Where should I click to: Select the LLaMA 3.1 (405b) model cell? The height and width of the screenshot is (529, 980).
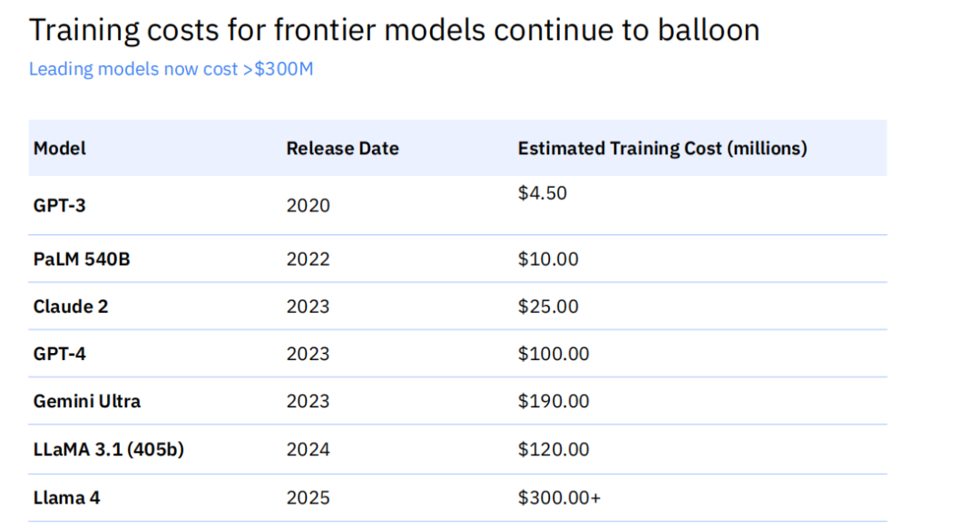(x=109, y=449)
